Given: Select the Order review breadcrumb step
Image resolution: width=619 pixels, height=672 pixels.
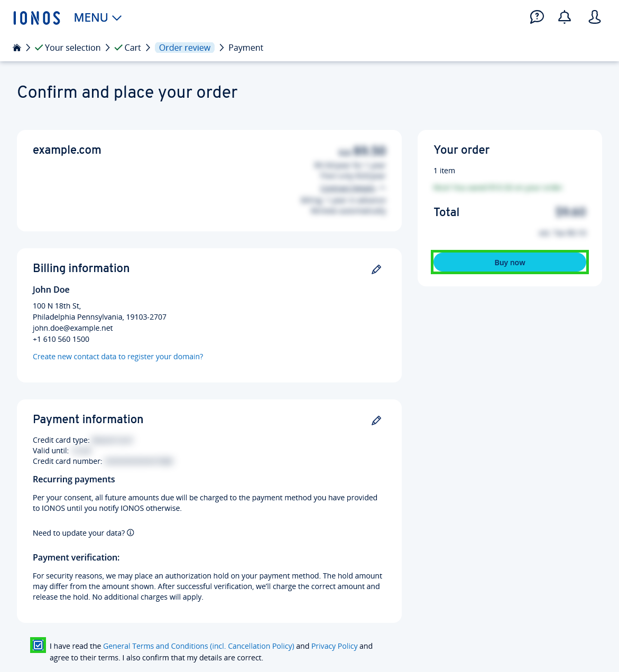Looking at the screenshot, I should coord(184,47).
